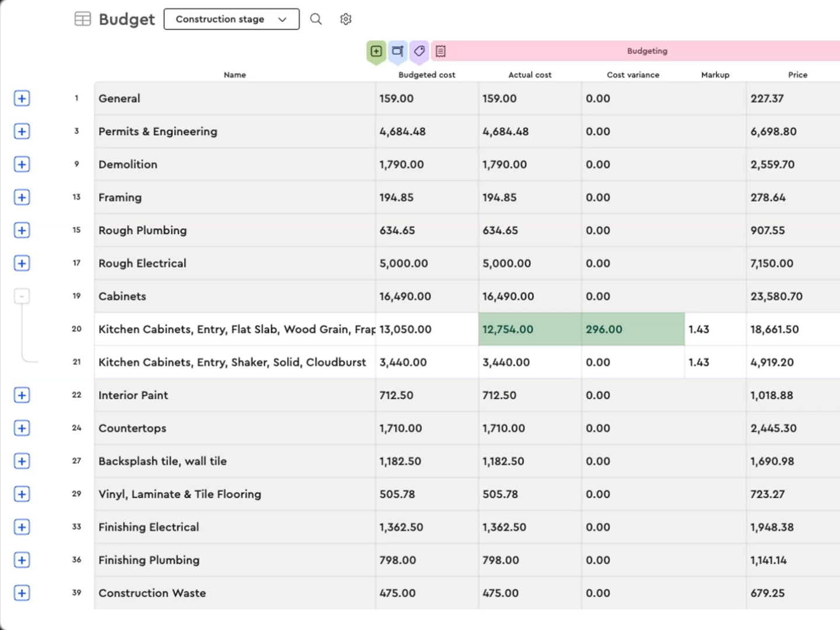Select the green 296.00 cost variance cell

[x=633, y=329]
